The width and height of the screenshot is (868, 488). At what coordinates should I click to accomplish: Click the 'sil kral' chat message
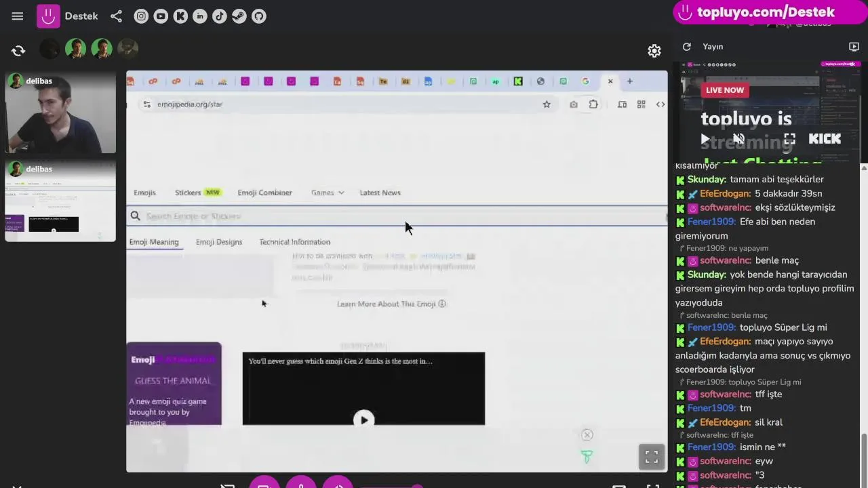(769, 423)
